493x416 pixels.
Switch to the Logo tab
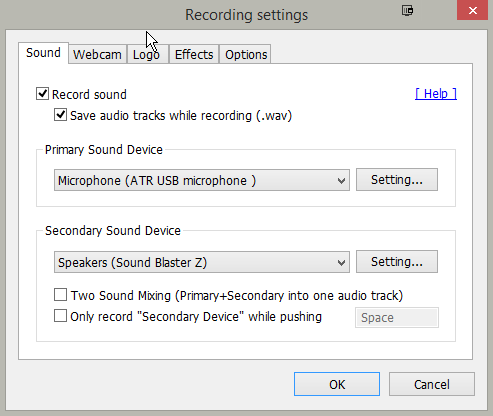147,54
